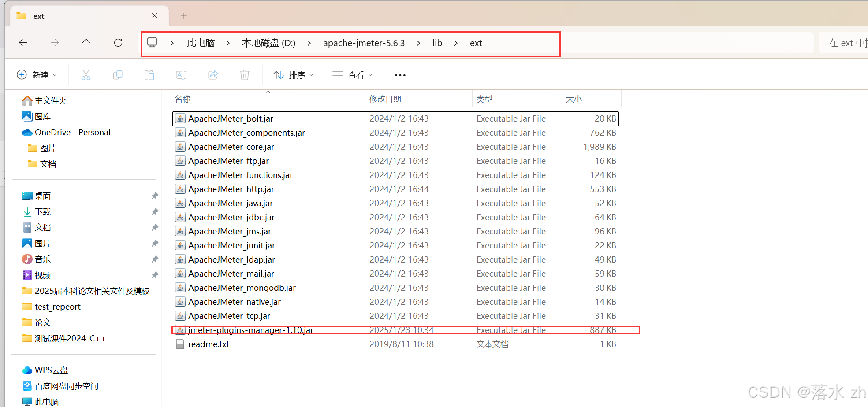Click lib in the address breadcrumb
The image size is (868, 407).
click(x=437, y=43)
